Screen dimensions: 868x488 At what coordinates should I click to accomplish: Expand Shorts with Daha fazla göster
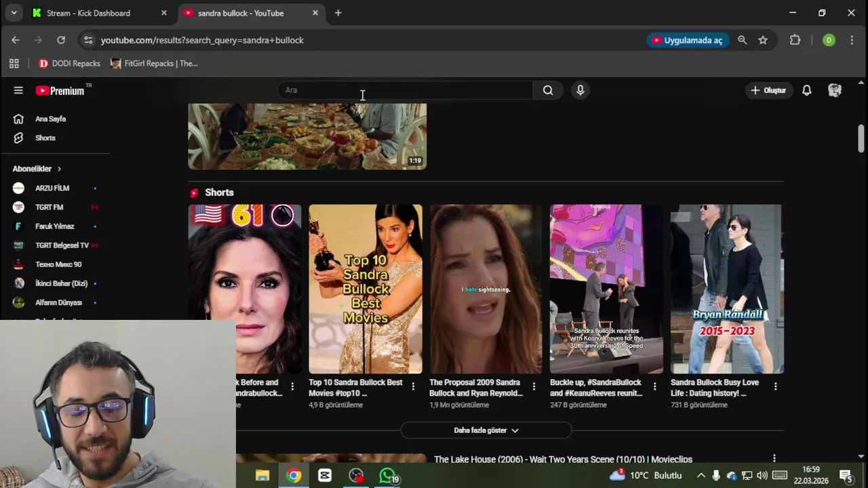(x=486, y=430)
